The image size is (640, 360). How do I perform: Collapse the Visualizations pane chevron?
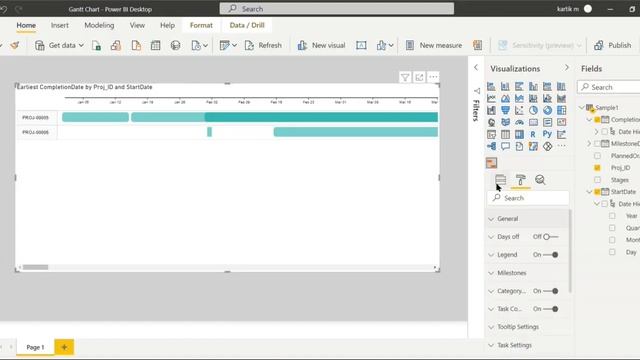567,68
